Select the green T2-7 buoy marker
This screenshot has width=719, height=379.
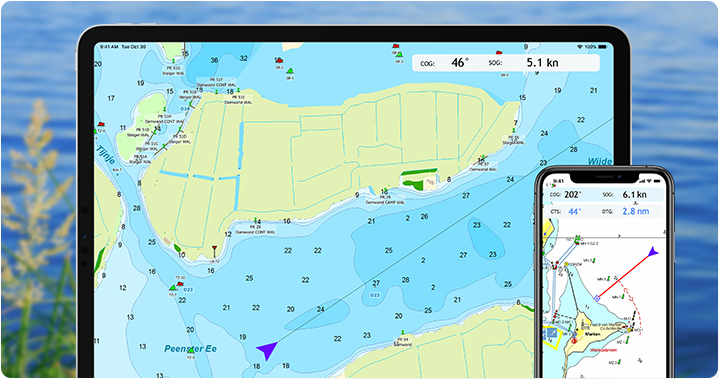point(173,288)
